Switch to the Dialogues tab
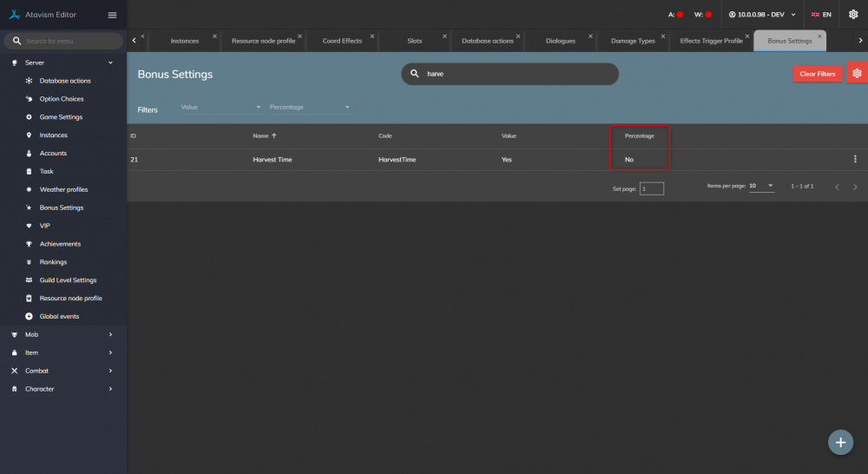Image resolution: width=868 pixels, height=474 pixels. [x=560, y=41]
